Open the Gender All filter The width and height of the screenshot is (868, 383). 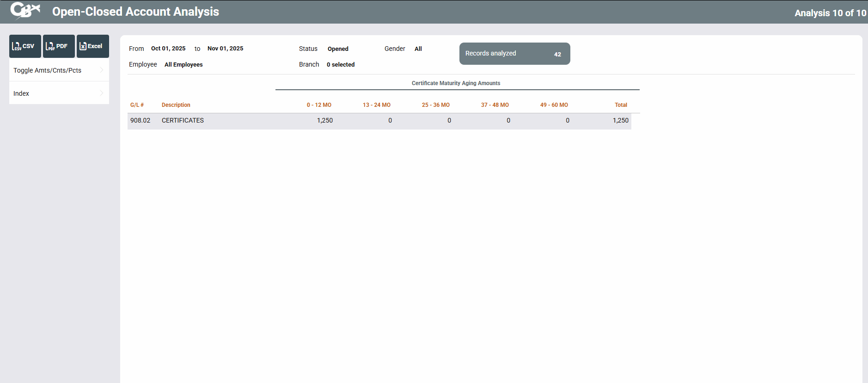[x=418, y=49]
